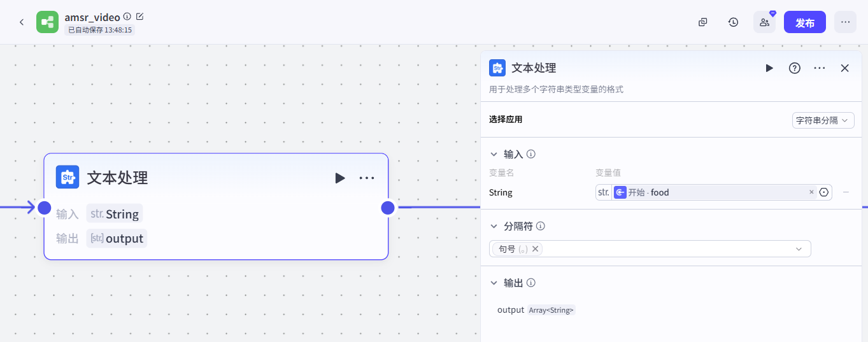868x342 pixels.
Task: Open header more options ellipsis
Action: [845, 22]
